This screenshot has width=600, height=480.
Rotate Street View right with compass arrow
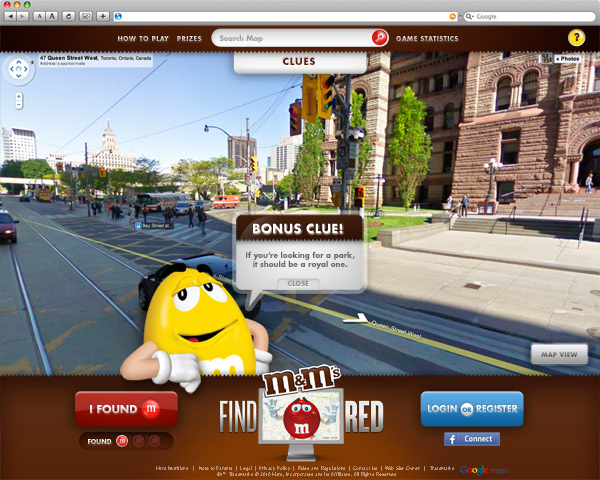tap(26, 69)
